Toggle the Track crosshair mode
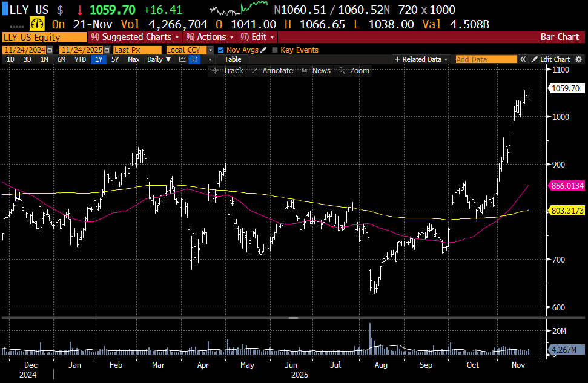The image size is (588, 383). (227, 71)
